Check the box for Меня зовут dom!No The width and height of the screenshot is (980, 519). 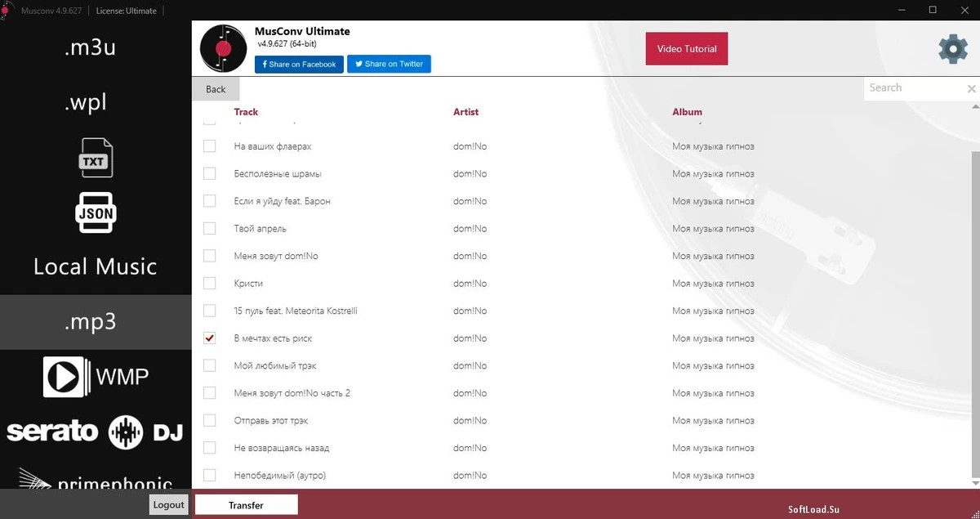tap(210, 256)
